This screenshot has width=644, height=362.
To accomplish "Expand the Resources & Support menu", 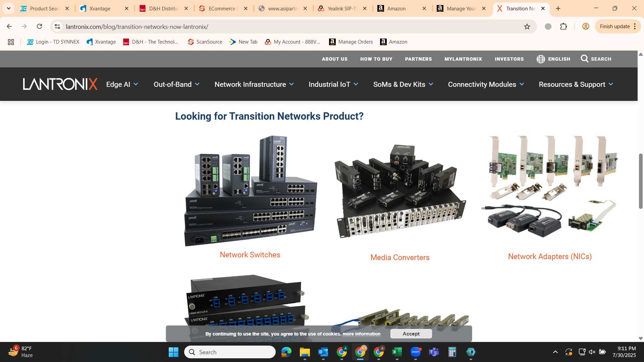I will pyautogui.click(x=576, y=84).
